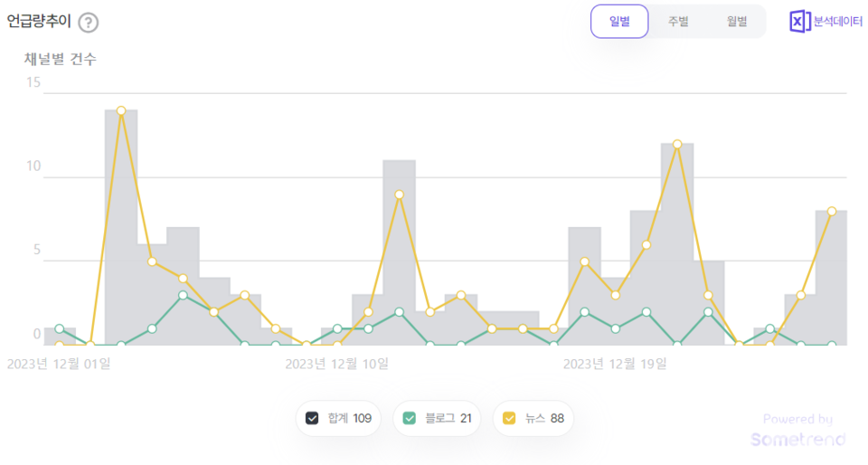
Task: Click the 2023년 12월 10일 axis label
Action: click(336, 364)
